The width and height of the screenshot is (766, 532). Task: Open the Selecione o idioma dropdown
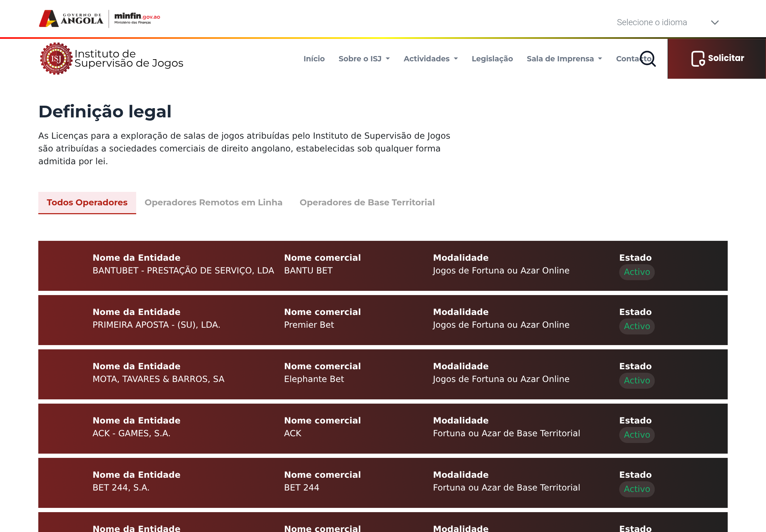[x=668, y=22]
